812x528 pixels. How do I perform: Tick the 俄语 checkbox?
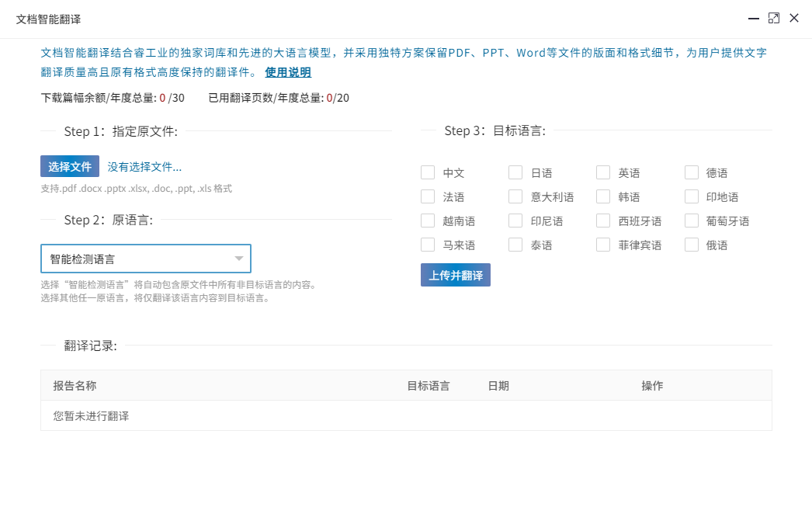[x=692, y=245]
